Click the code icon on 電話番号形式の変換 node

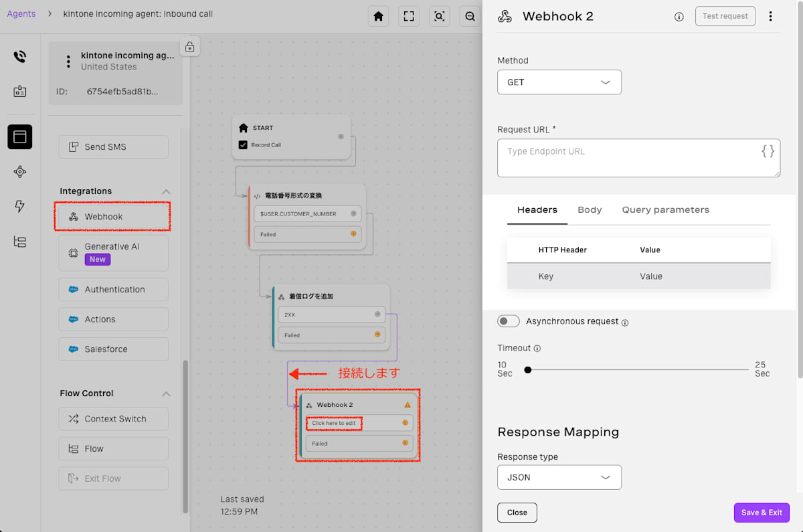(258, 196)
